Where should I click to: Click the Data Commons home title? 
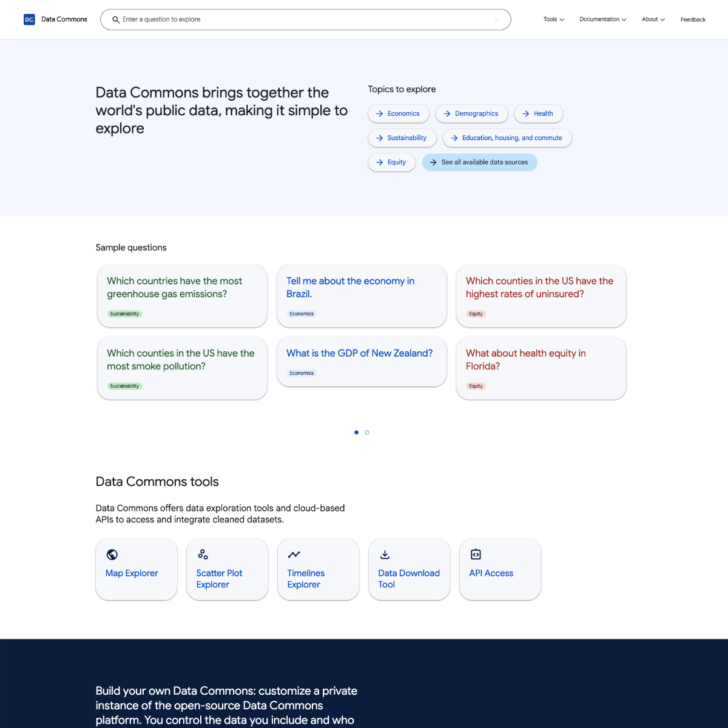coord(64,19)
